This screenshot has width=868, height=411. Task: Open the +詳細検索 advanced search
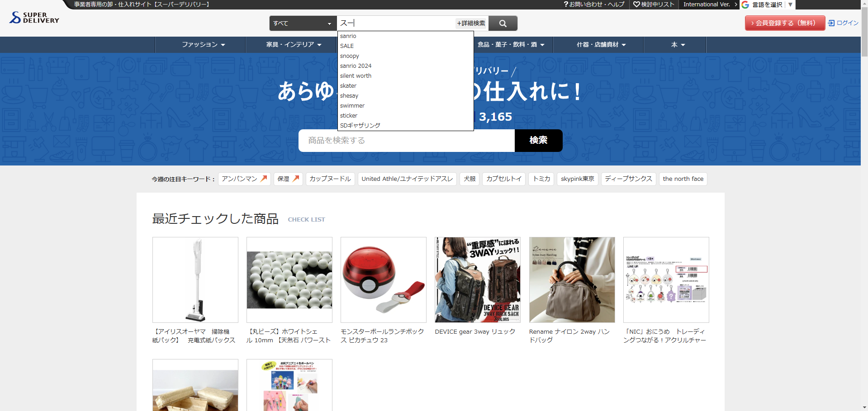[x=471, y=24]
